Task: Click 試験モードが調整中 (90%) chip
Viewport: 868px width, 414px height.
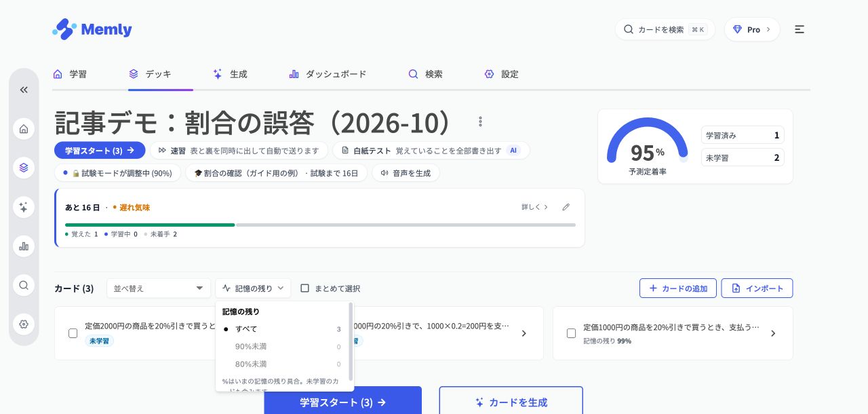Action: point(117,173)
